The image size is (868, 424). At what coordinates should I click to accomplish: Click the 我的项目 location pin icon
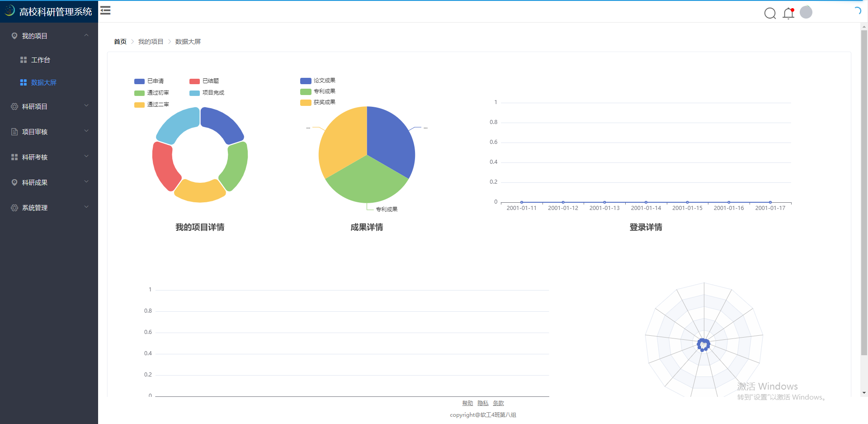14,36
